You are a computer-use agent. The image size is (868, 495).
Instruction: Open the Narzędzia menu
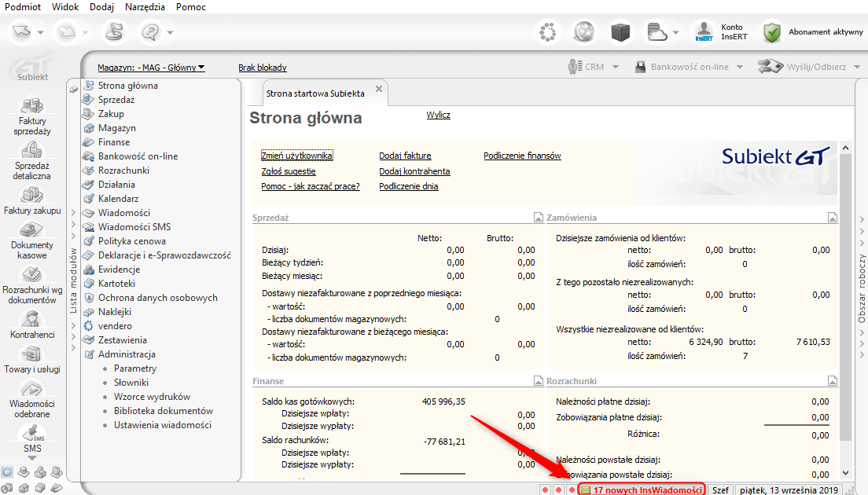pos(144,7)
